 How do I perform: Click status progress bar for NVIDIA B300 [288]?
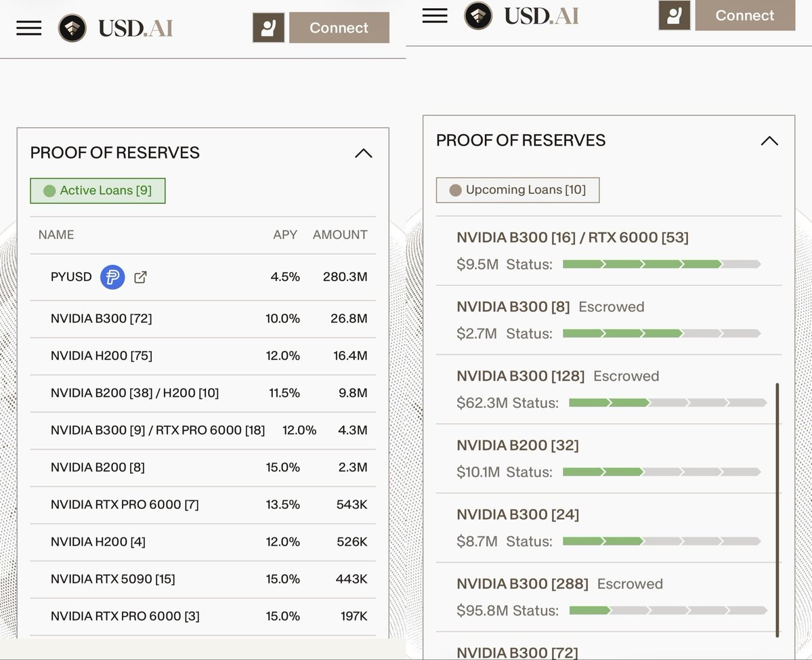coord(667,611)
